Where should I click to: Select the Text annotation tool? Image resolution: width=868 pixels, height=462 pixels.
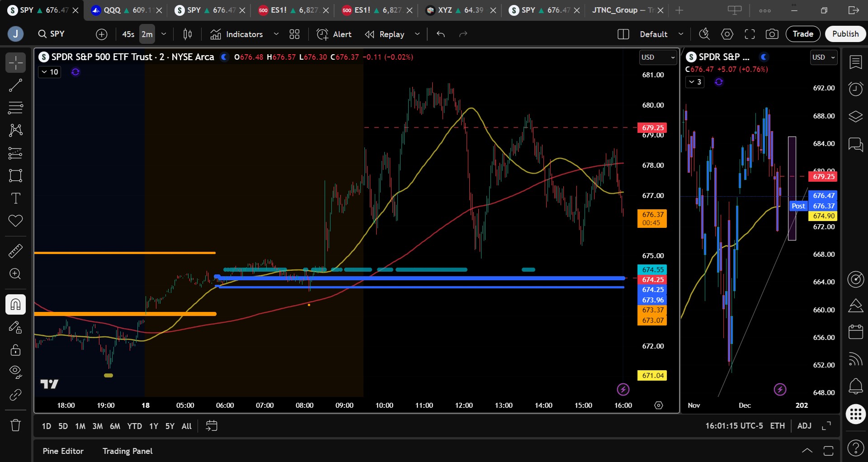15,198
